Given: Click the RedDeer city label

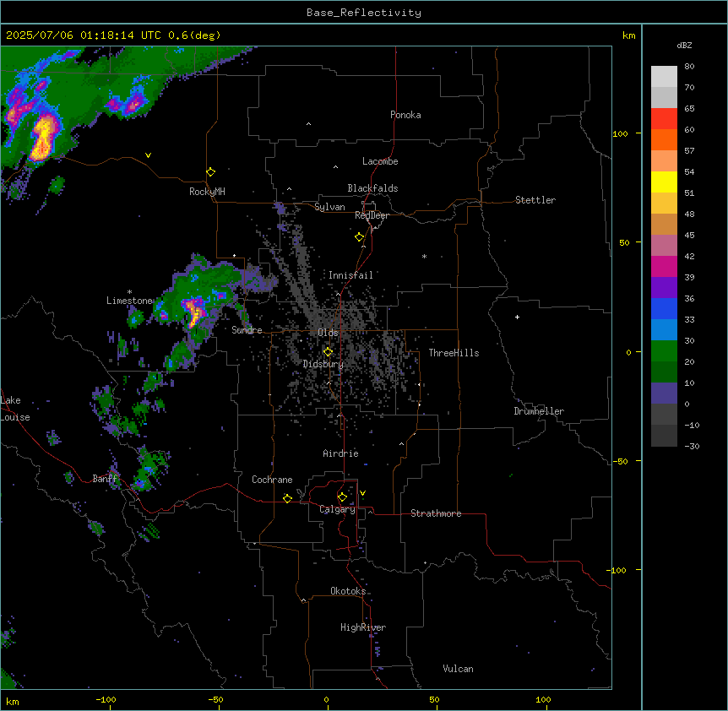Looking at the screenshot, I should (372, 215).
